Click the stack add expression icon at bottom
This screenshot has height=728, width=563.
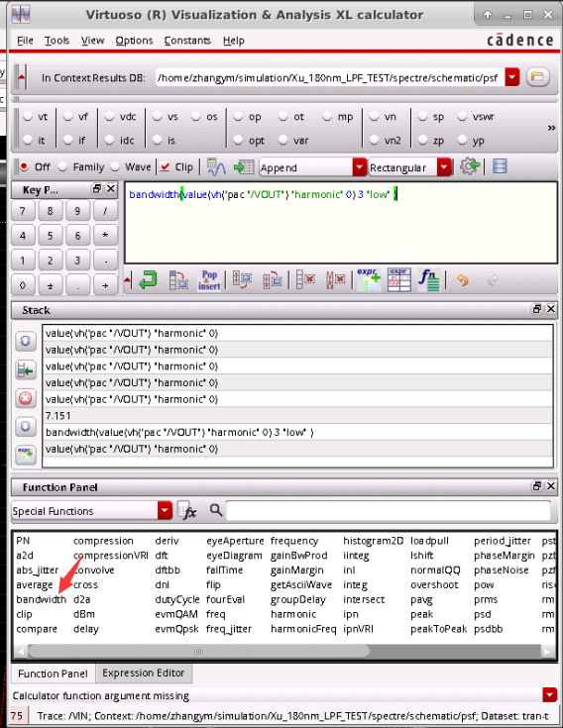(x=26, y=455)
